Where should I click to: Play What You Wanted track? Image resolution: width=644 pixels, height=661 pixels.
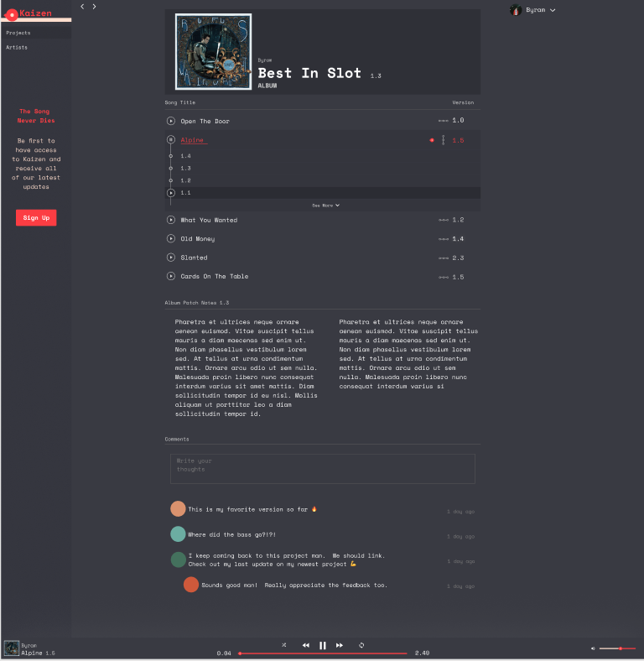[x=171, y=220]
